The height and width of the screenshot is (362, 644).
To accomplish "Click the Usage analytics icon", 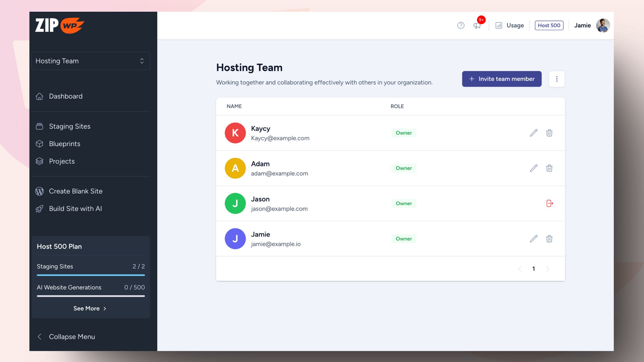I will (x=498, y=25).
